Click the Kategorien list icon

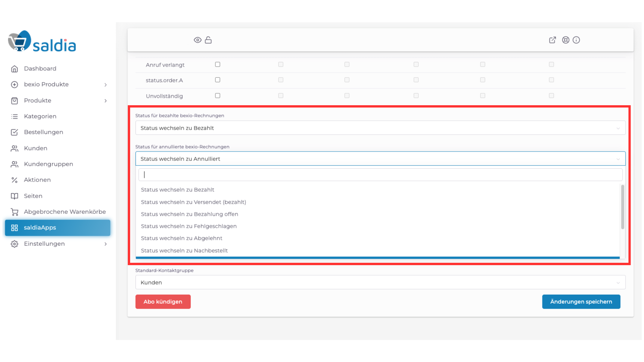click(x=14, y=116)
